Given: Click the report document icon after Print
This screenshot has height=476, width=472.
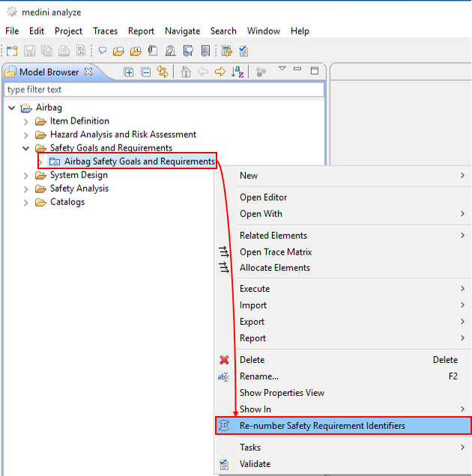Looking at the screenshot, I should coord(81,51).
